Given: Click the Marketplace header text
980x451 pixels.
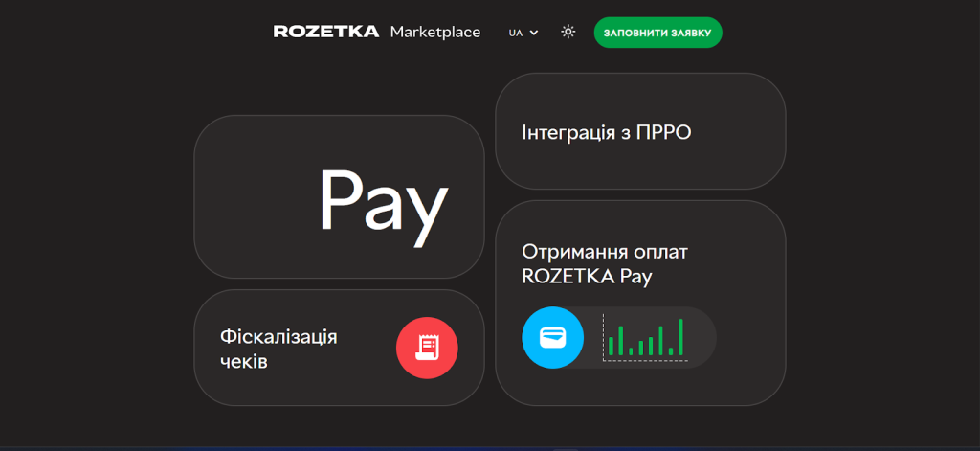Looking at the screenshot, I should 435,32.
